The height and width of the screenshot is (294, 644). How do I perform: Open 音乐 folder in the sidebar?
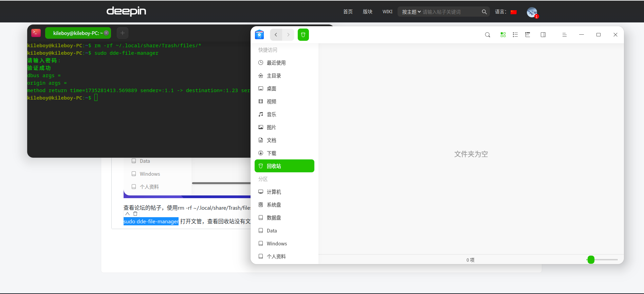pyautogui.click(x=284, y=114)
